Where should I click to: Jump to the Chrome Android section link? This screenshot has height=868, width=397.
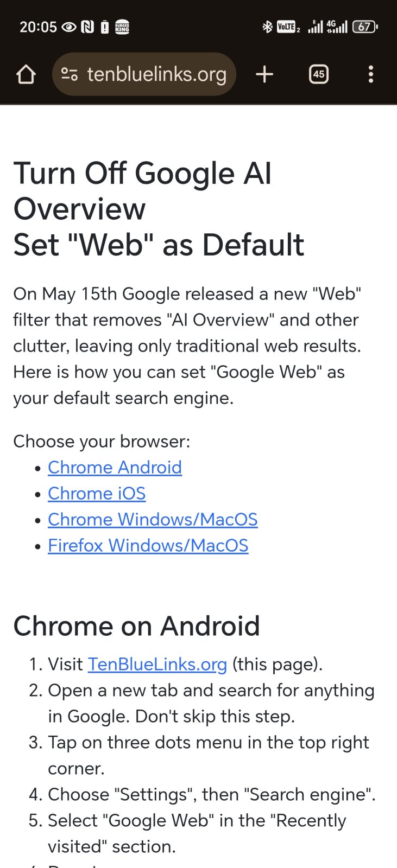115,467
